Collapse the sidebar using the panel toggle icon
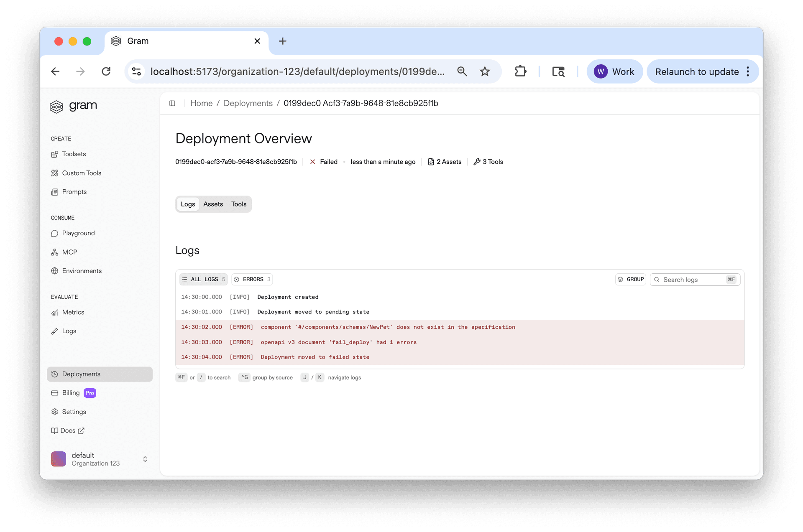The width and height of the screenshot is (803, 532). 172,103
